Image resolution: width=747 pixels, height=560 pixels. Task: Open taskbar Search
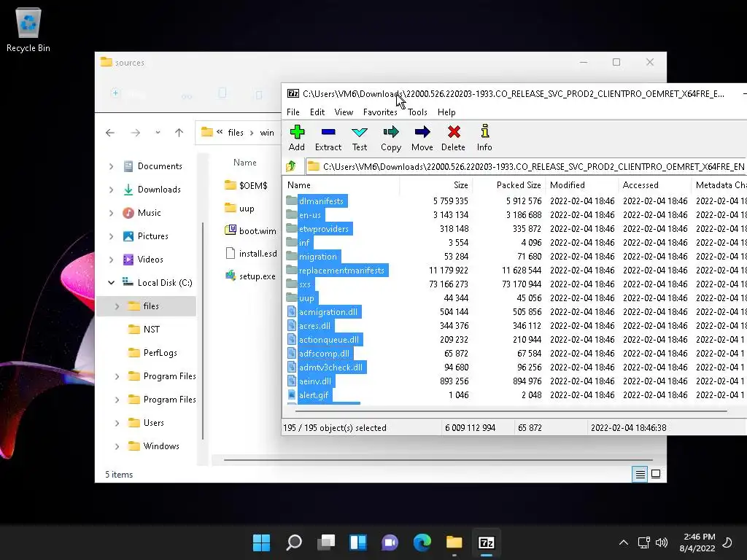294,542
